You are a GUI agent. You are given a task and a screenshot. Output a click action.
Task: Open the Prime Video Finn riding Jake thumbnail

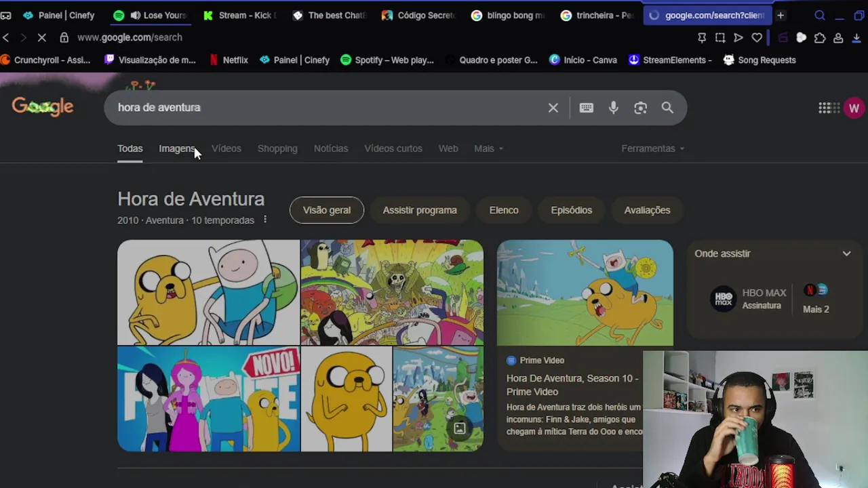585,293
